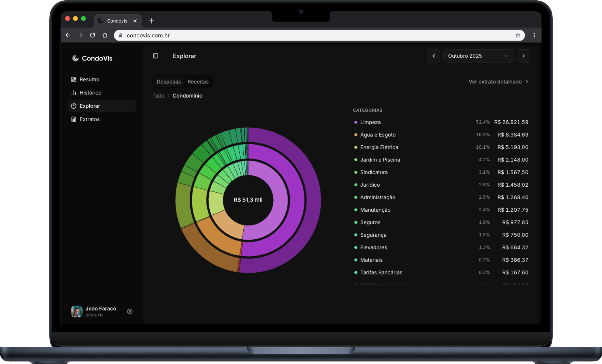Open the Resumo dashboard icon
Viewport: 602px width, 364px height.
[74, 79]
